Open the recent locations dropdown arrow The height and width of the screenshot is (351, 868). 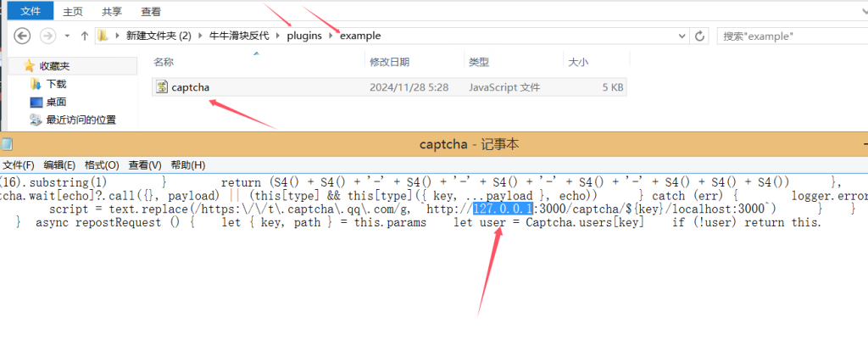pyautogui.click(x=66, y=36)
